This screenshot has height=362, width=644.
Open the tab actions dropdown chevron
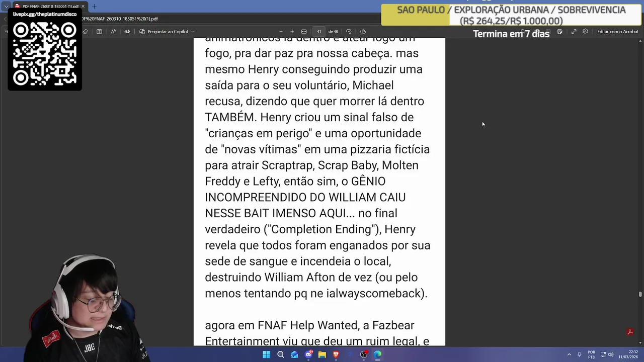6,7
